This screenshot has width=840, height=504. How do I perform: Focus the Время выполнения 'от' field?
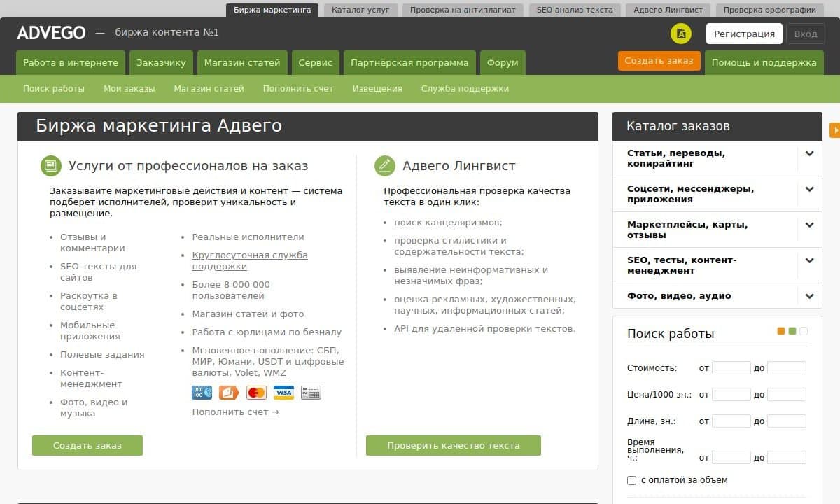coord(731,458)
